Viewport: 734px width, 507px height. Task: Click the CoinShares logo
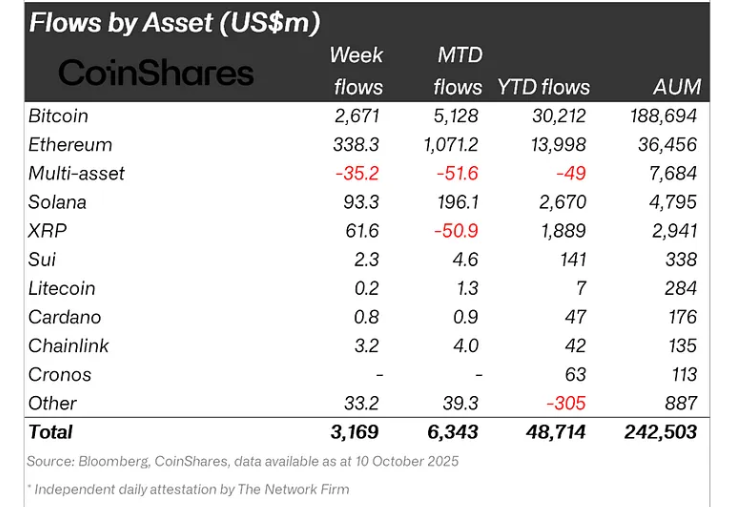coord(156,72)
